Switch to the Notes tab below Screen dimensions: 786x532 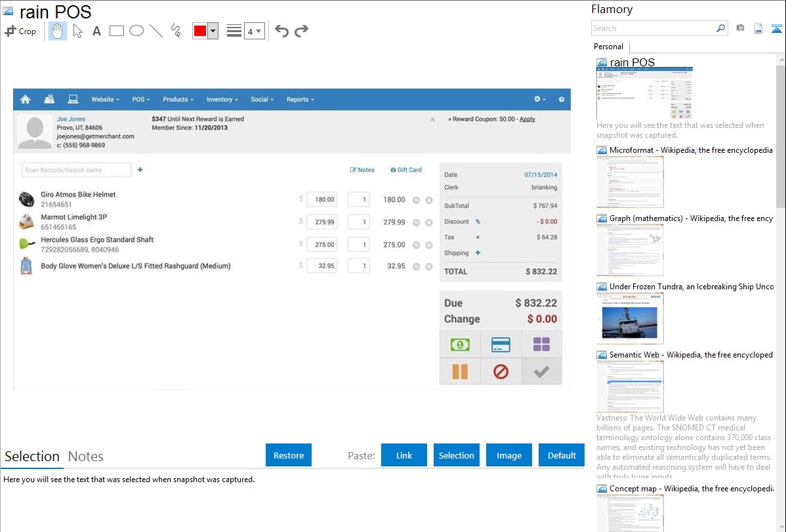[x=86, y=457]
